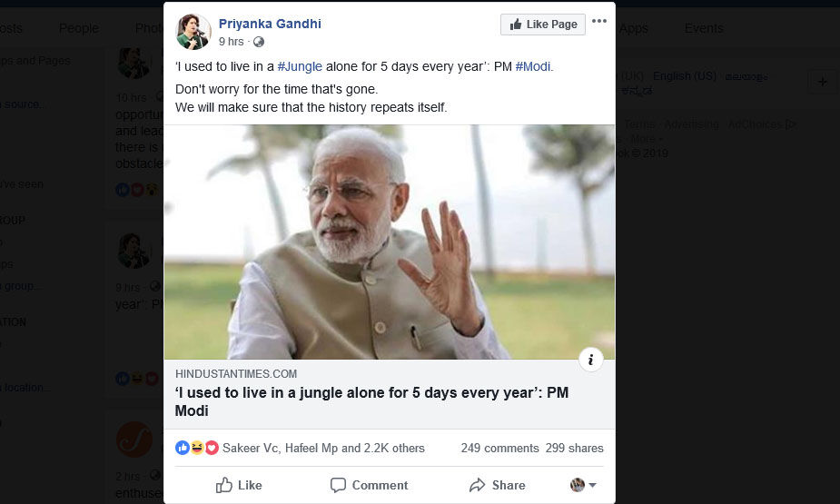
Task: Open the #Jungle hashtag link
Action: point(300,67)
